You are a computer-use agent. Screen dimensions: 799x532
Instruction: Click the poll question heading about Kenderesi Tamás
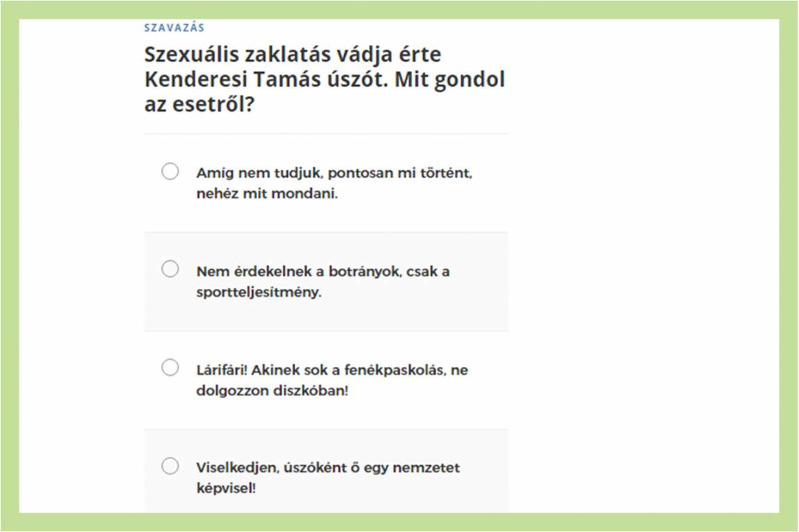[324, 80]
